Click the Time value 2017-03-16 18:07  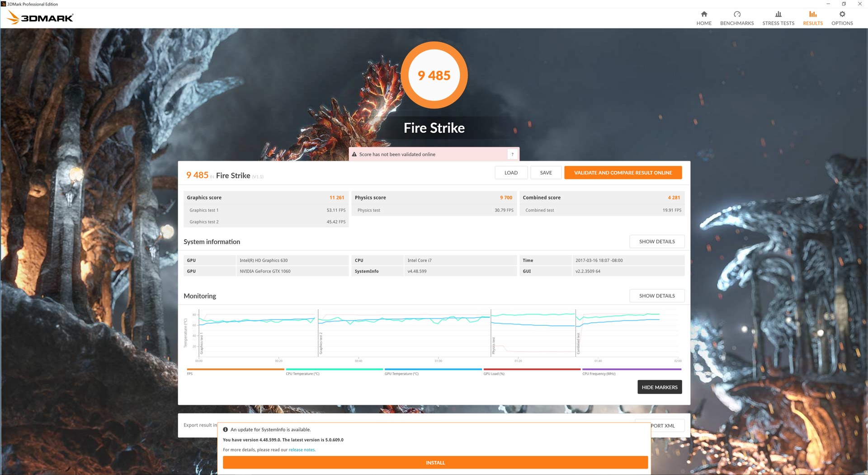[x=599, y=261]
